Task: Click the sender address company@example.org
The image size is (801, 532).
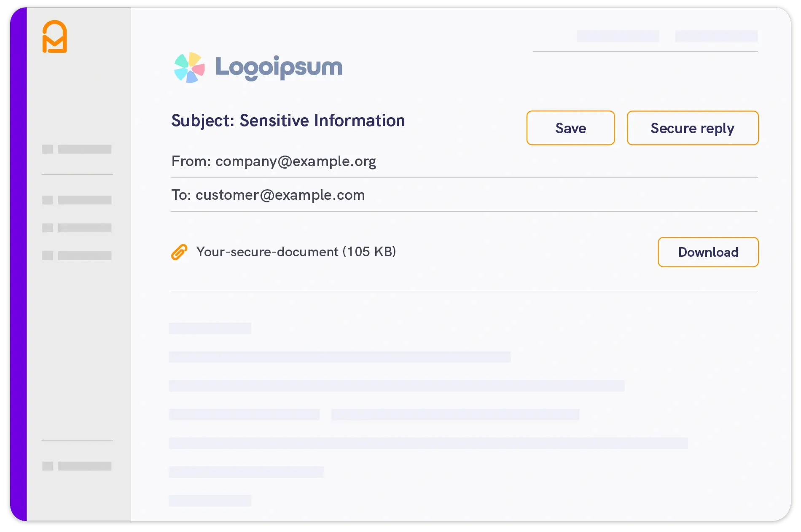Action: [296, 161]
